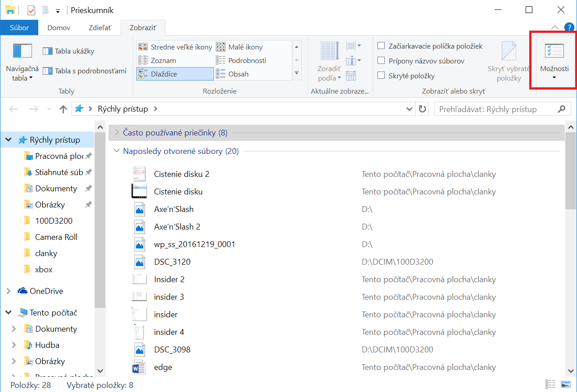Select the Obsah layout
This screenshot has height=392, width=577.
point(232,74)
